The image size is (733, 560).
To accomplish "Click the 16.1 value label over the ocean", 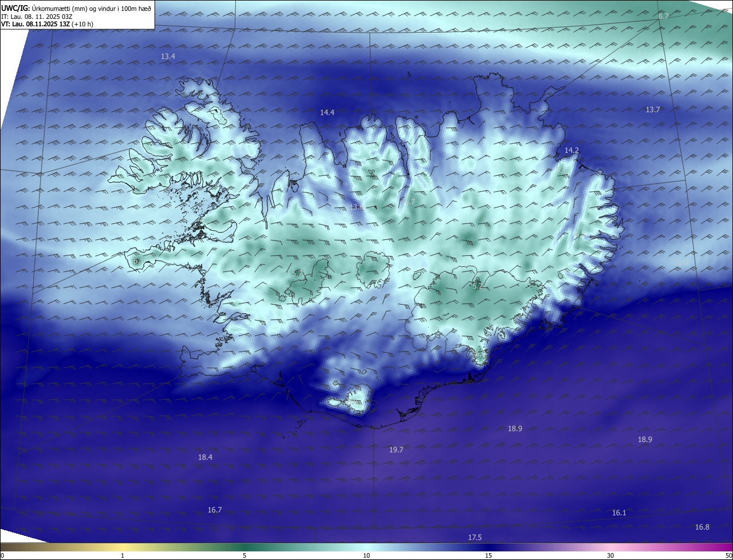I will 619,512.
